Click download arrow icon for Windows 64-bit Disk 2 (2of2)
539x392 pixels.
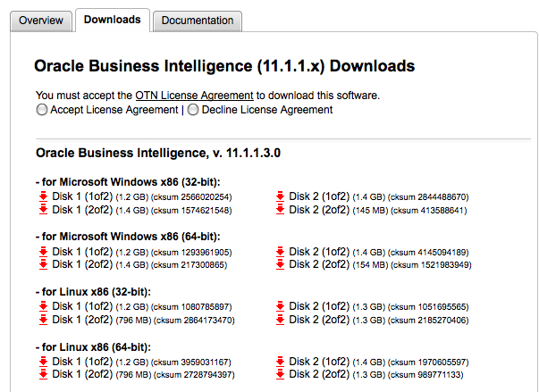(280, 264)
